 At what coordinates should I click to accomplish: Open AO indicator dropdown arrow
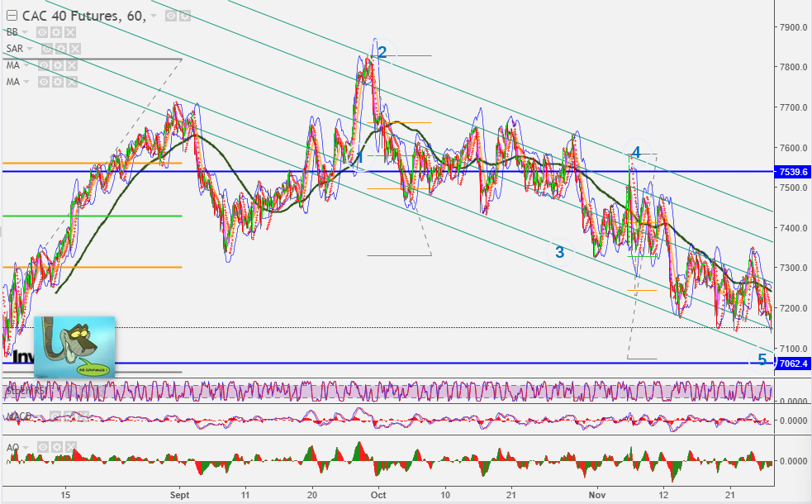tap(26, 447)
